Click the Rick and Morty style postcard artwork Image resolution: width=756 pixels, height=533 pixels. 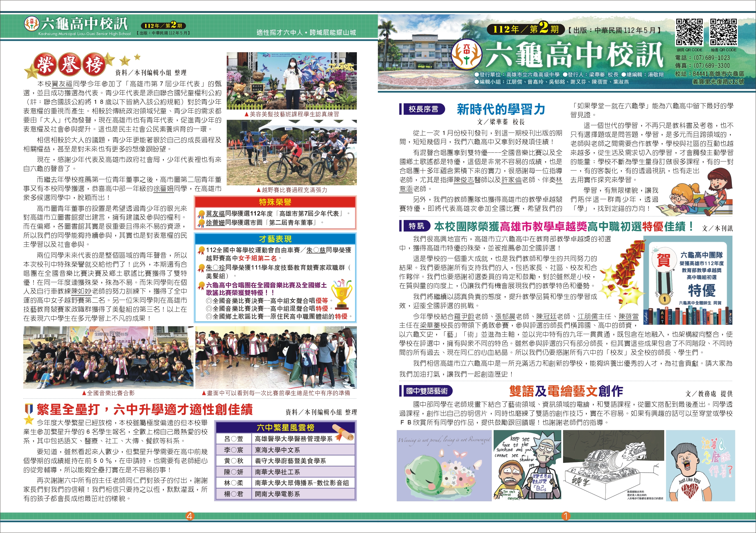coord(527,465)
